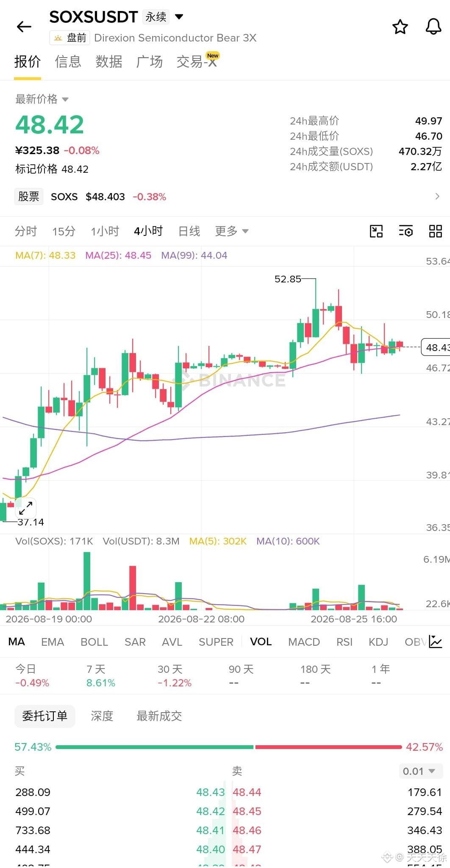Select bid price 48.41 in order book
The image size is (450, 868).
click(211, 830)
